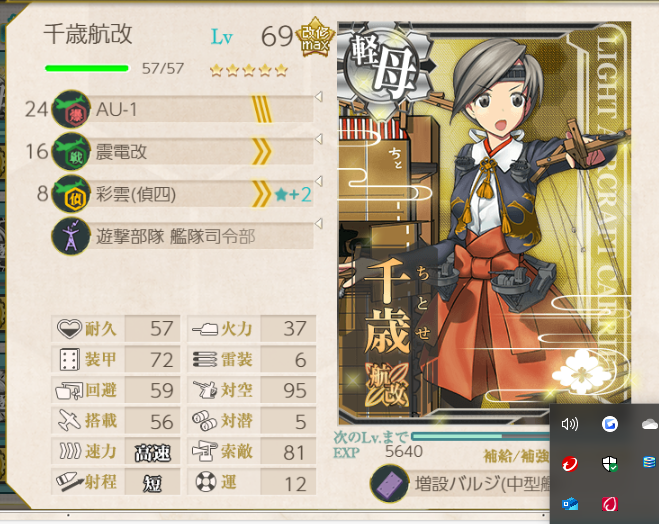Open Windows Security shield tray icon
659x524 pixels.
click(609, 464)
